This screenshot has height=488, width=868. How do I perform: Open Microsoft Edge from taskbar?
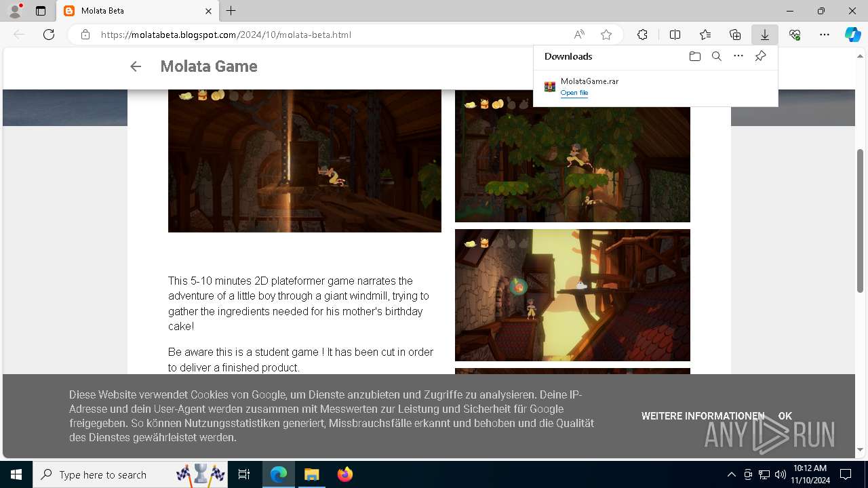point(279,474)
